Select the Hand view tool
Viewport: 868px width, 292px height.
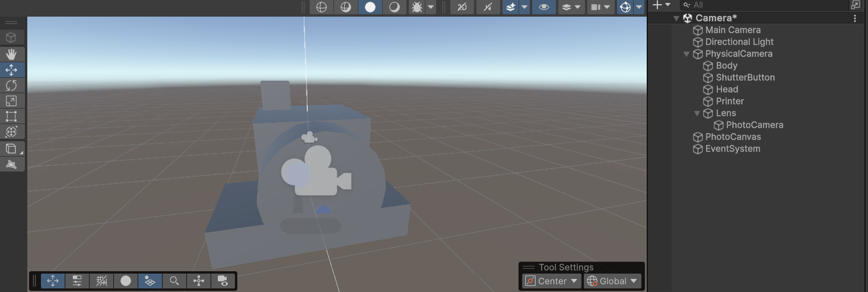(x=11, y=54)
